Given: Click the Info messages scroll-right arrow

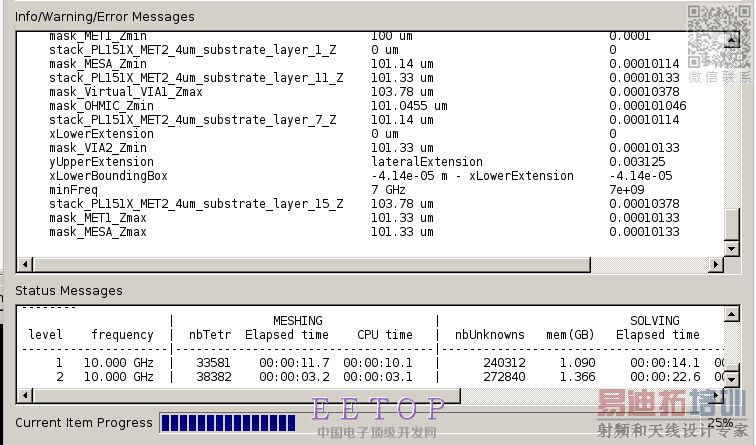Looking at the screenshot, I should [716, 264].
